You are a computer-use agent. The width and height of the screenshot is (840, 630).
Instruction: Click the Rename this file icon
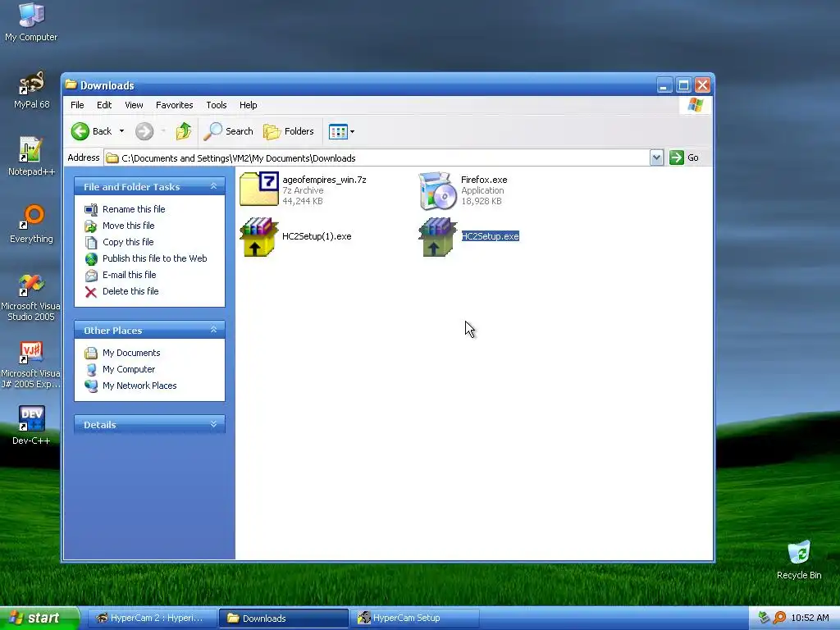click(91, 209)
